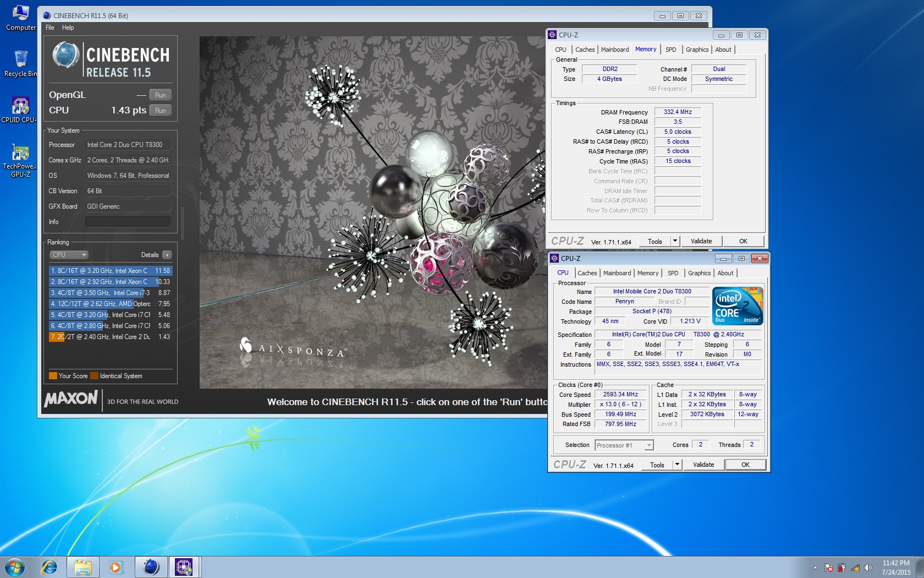
Task: Expand Tools dropdown arrow in bottom CPU-Z window
Action: click(678, 465)
